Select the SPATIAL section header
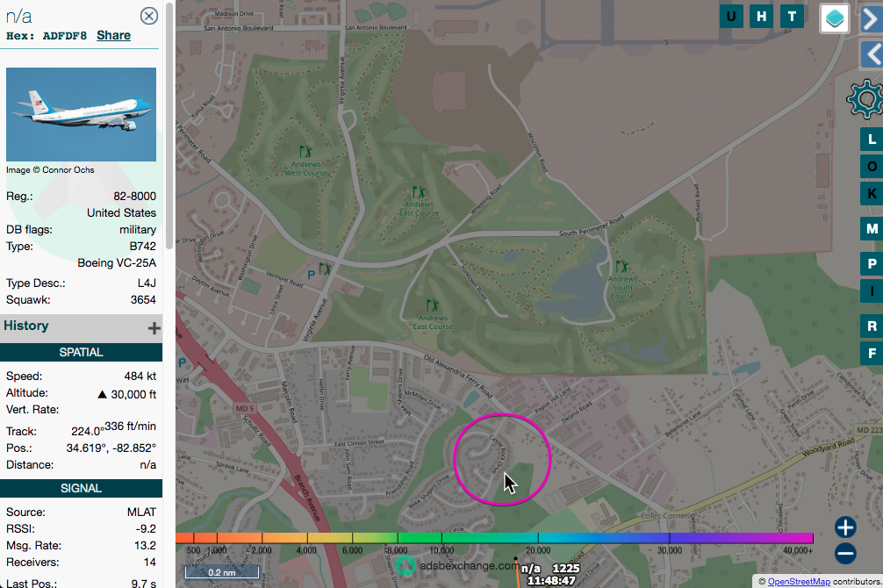 point(81,353)
